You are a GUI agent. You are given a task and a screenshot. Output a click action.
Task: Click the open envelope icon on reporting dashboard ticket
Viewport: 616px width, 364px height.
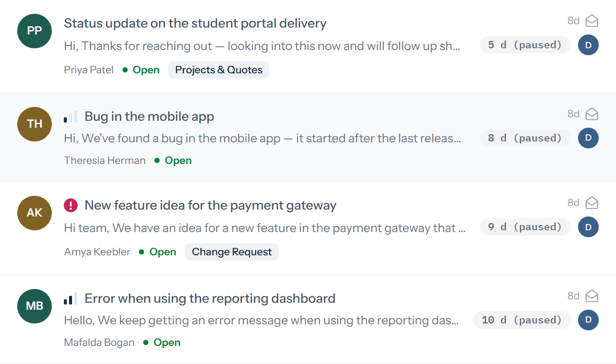592,296
